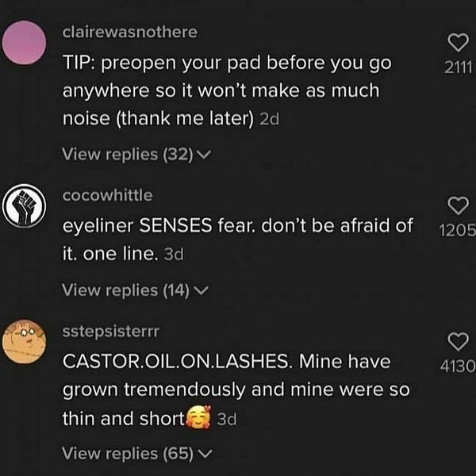Heart the castor oil lashes comment
Viewport: 476px width, 476px height.
click(x=458, y=342)
